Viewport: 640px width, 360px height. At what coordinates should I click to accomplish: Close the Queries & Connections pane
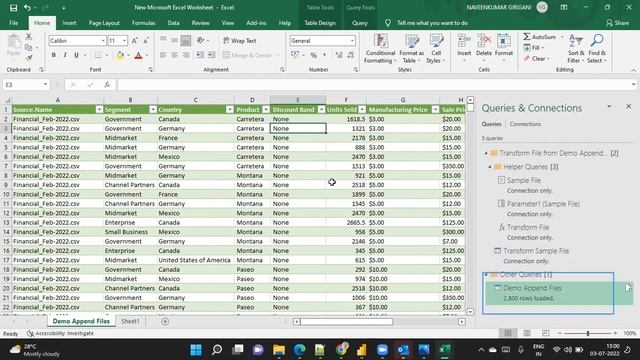(628, 107)
